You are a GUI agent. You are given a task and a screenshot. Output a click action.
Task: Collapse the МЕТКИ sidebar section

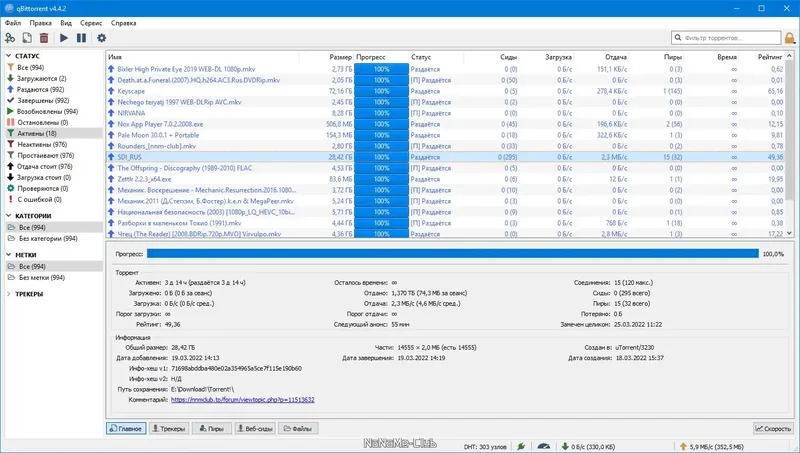9,255
